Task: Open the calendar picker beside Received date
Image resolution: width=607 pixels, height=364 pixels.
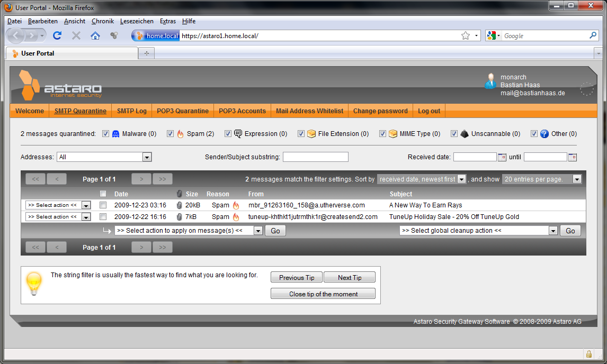Action: coord(502,157)
